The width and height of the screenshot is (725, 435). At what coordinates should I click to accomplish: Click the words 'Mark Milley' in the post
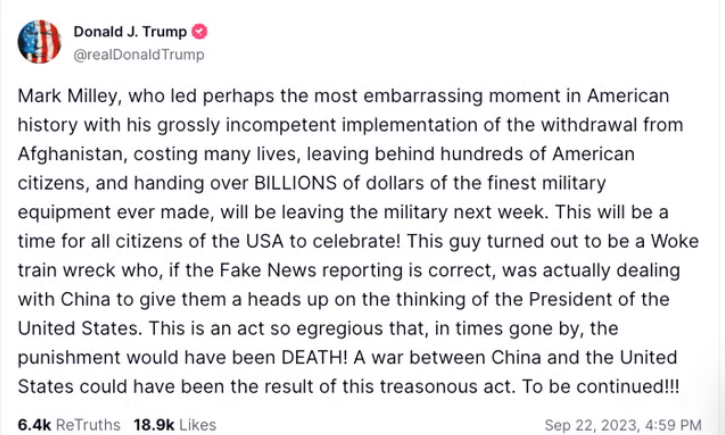pos(69,96)
